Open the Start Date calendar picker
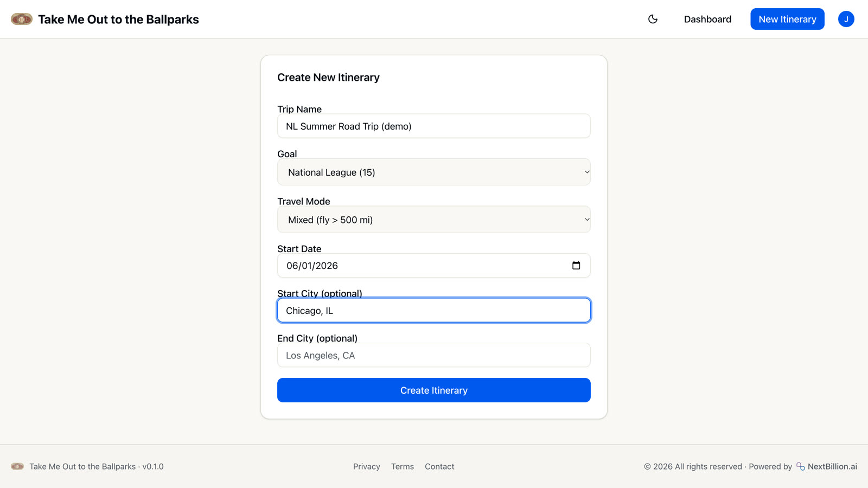 coord(576,265)
